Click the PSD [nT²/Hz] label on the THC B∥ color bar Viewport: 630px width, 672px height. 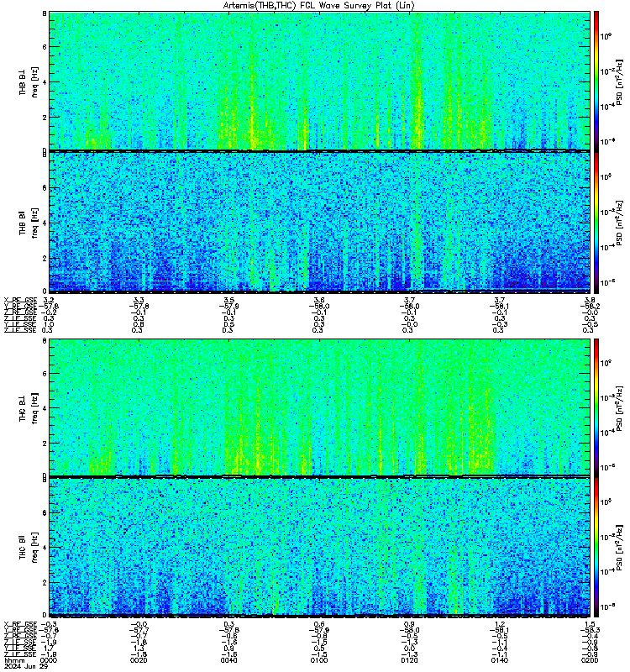tap(619, 549)
